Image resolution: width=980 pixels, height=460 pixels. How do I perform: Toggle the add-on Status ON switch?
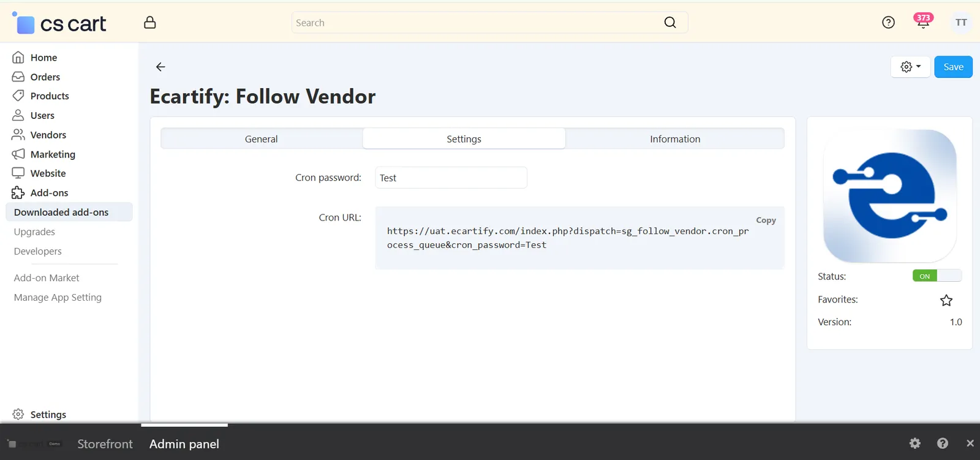(x=937, y=276)
